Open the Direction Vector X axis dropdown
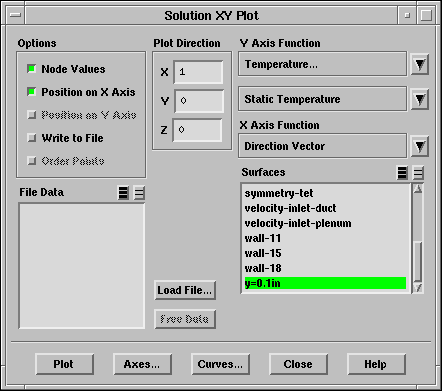 click(419, 146)
